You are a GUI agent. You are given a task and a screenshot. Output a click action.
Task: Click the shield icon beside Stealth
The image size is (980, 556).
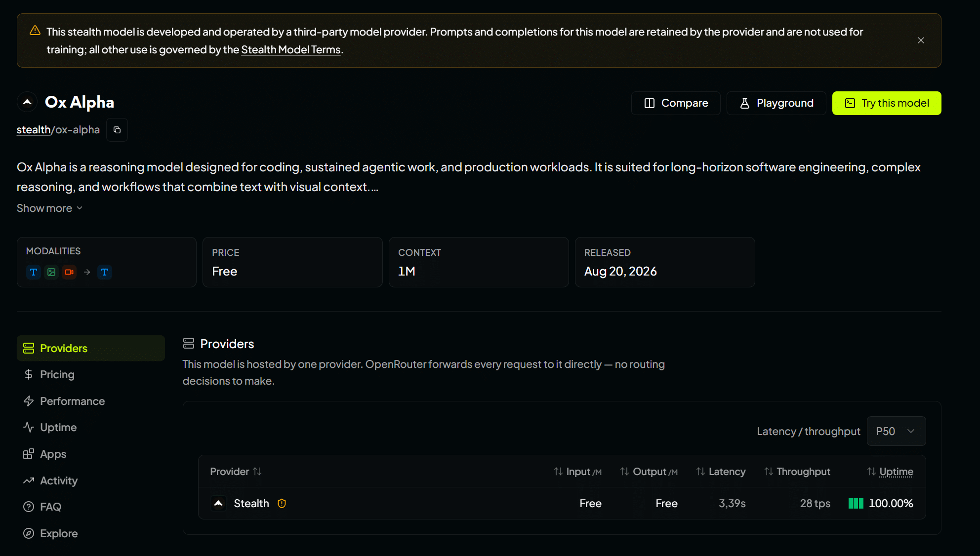point(282,503)
